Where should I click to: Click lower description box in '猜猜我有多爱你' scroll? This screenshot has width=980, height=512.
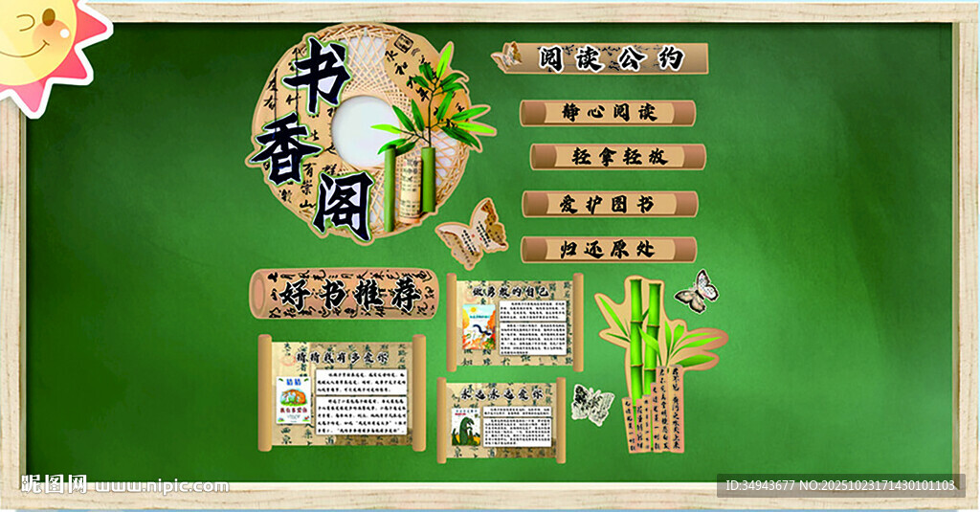(361, 414)
